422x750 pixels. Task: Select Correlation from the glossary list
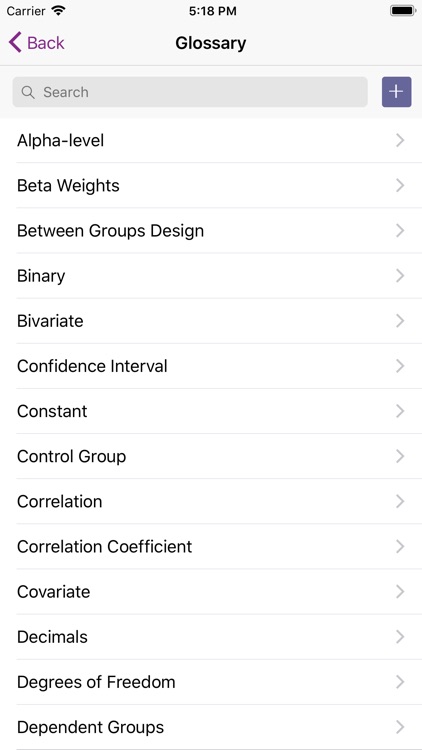pos(211,501)
